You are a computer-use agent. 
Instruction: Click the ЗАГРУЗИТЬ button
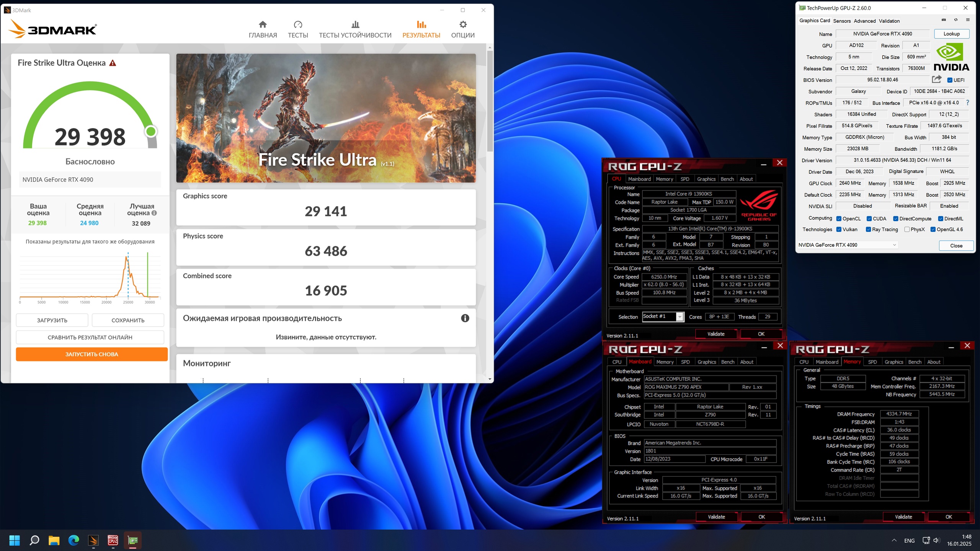click(x=52, y=320)
